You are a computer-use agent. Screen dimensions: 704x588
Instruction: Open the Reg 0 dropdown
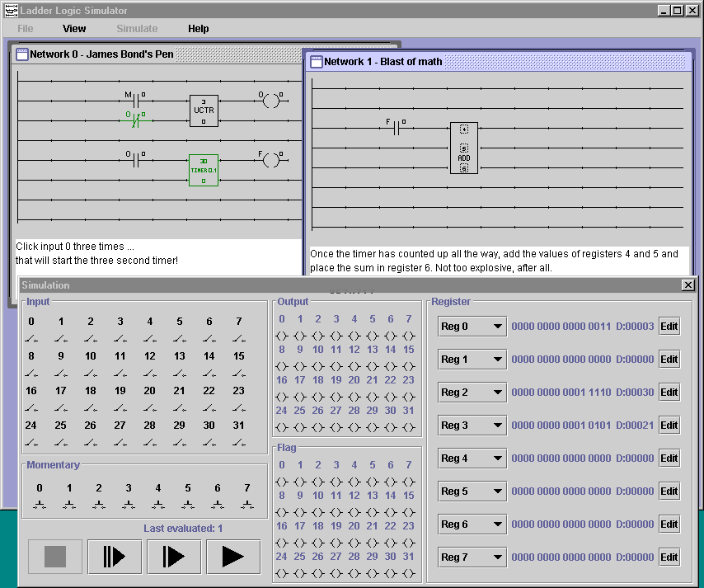pos(472,327)
